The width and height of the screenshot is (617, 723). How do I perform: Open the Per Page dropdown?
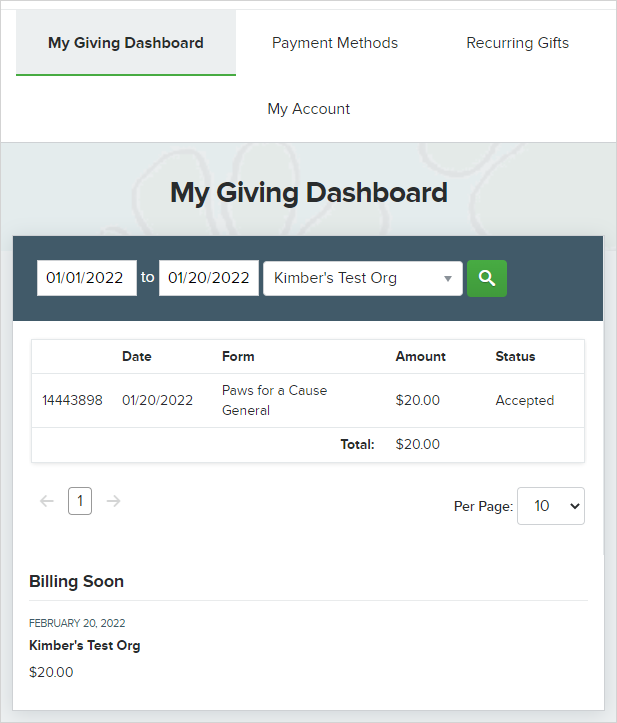pyautogui.click(x=550, y=506)
